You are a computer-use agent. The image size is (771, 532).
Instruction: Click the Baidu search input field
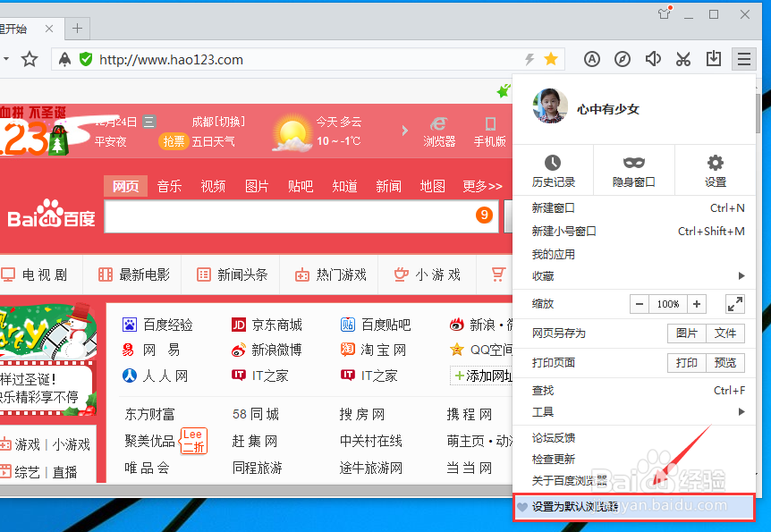click(301, 215)
